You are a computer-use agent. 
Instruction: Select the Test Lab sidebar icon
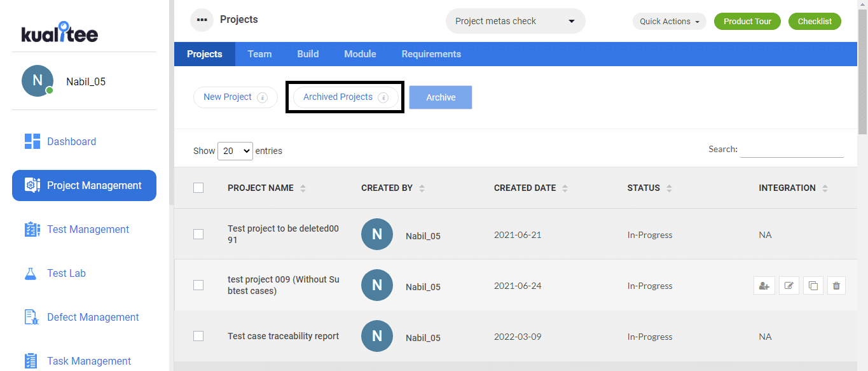31,273
